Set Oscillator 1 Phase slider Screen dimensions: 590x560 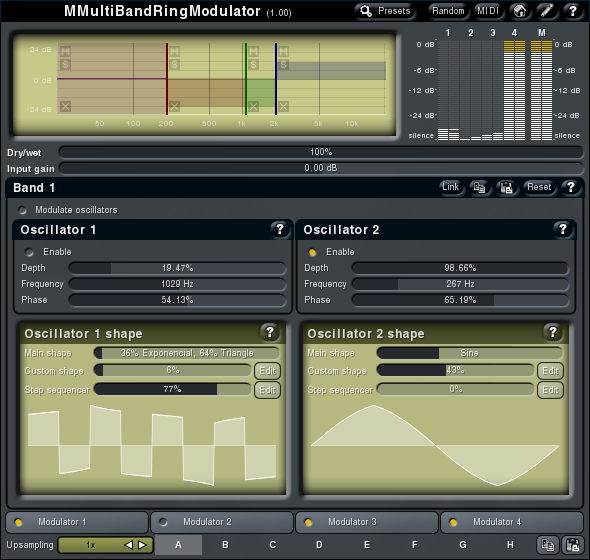[177, 300]
